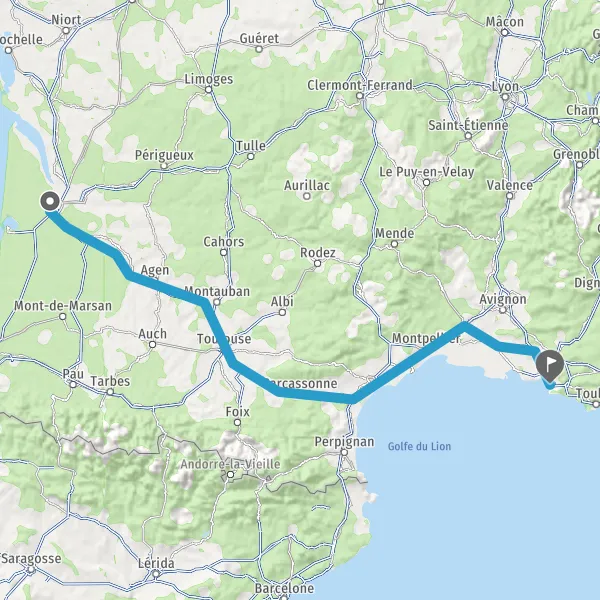Select the Golfe du Lion label
Screen dimensions: 600x600
click(419, 446)
